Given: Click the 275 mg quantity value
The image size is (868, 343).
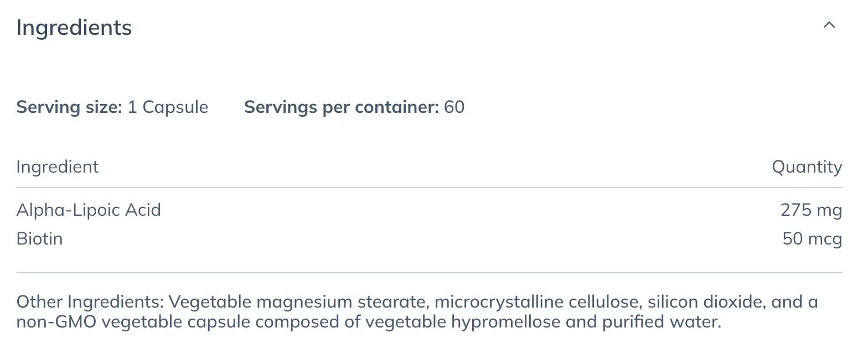Looking at the screenshot, I should tap(811, 210).
